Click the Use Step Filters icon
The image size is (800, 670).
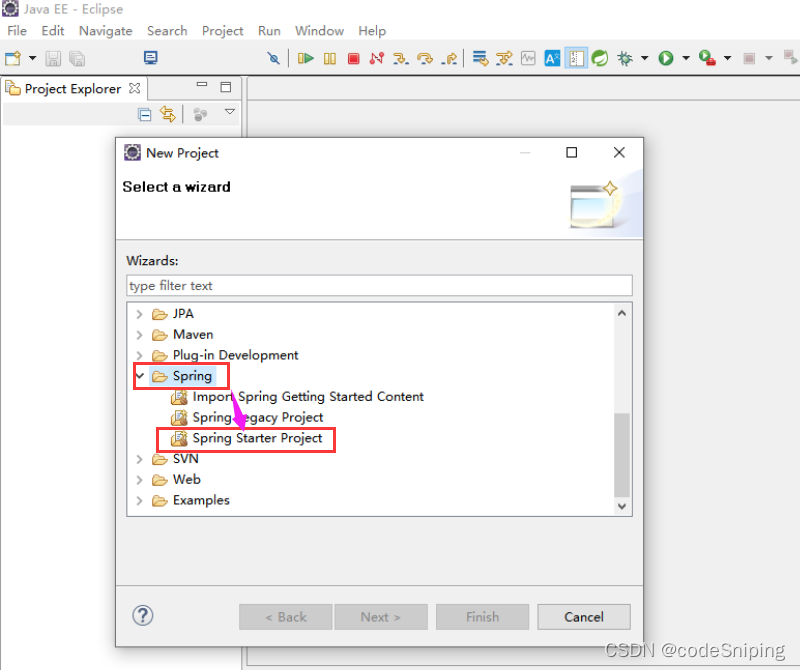click(504, 58)
